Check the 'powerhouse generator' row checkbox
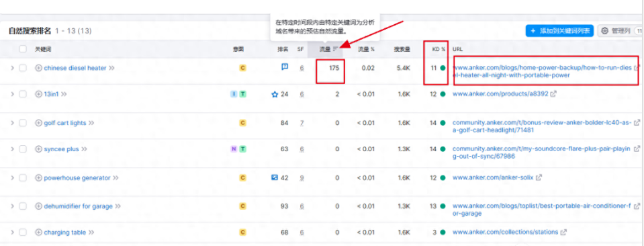This screenshot has width=644, height=246. (23, 178)
